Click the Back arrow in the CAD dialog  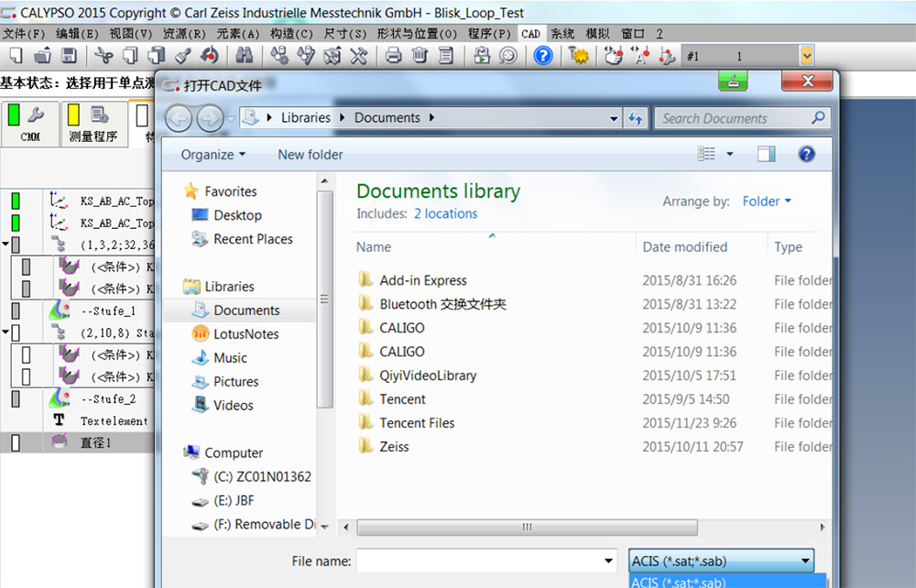coord(179,118)
